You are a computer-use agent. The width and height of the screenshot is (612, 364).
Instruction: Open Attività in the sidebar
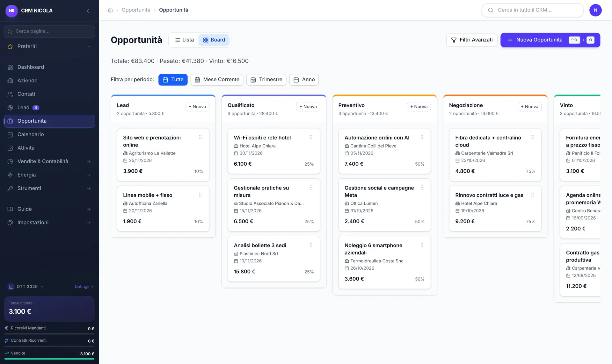[49, 148]
